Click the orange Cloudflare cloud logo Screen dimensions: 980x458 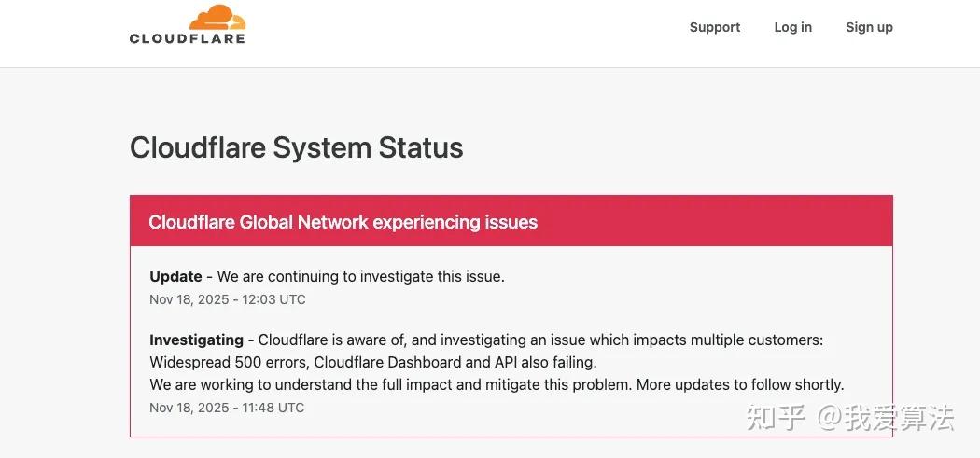pyautogui.click(x=217, y=19)
